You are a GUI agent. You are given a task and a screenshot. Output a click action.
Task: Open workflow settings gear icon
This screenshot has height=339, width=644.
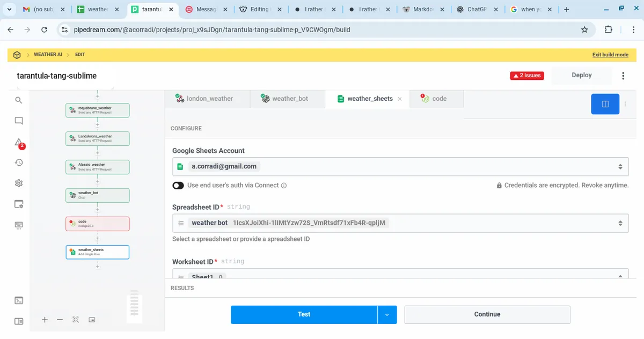click(x=19, y=183)
